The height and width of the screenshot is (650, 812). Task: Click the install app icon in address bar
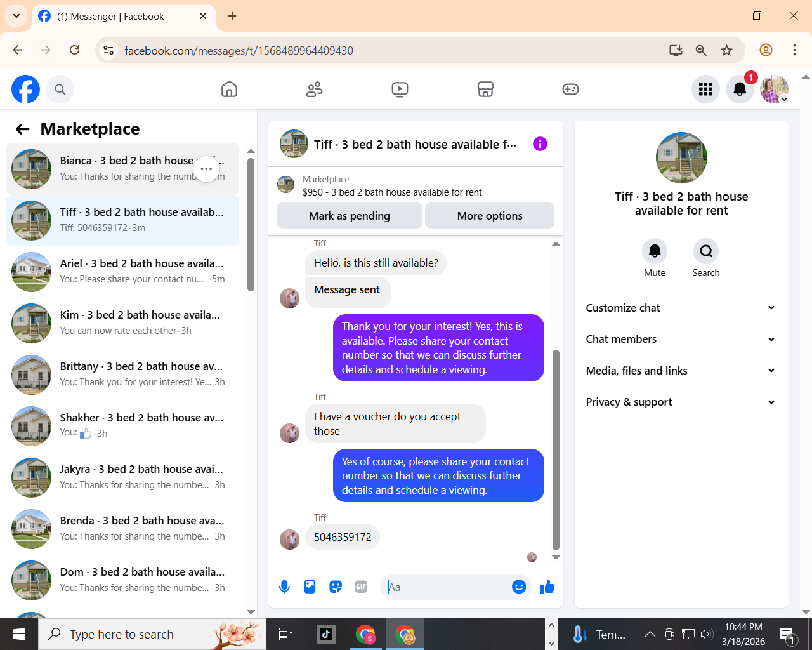coord(676,50)
